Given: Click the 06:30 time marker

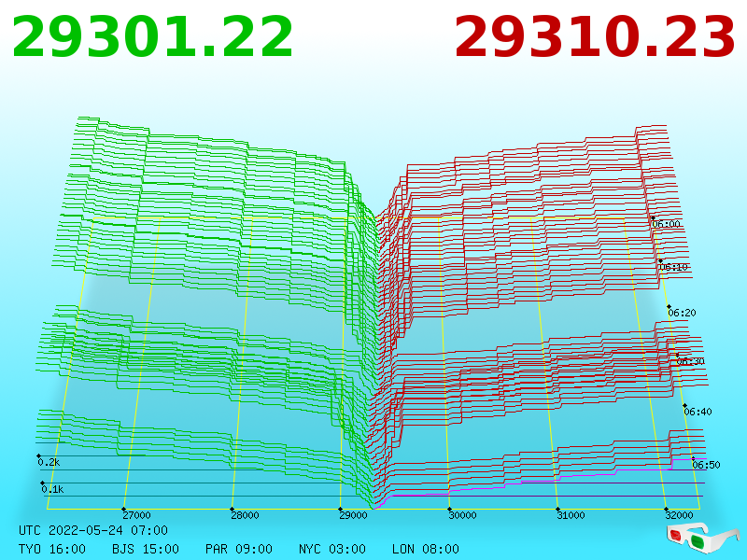Looking at the screenshot, I should tap(690, 361).
